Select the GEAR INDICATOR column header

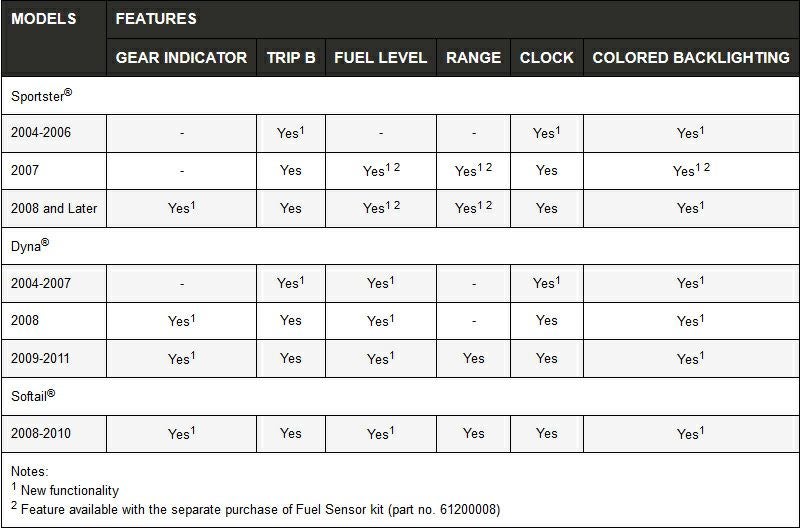181,58
